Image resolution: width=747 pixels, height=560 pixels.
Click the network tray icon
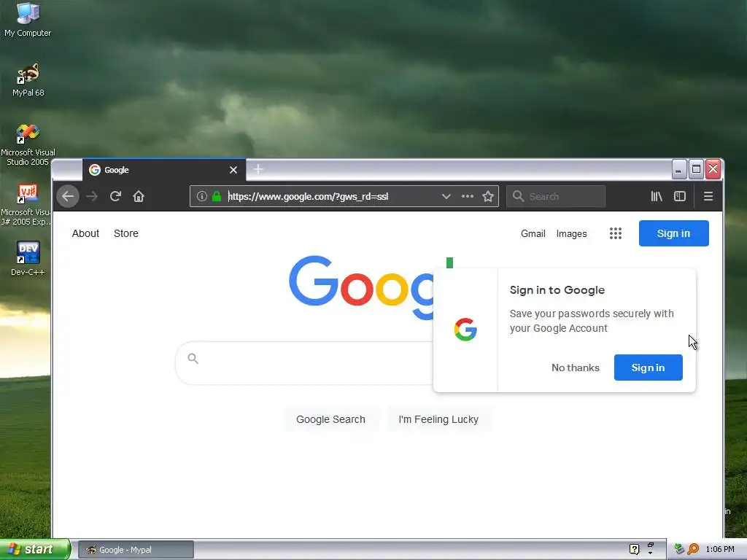679,549
